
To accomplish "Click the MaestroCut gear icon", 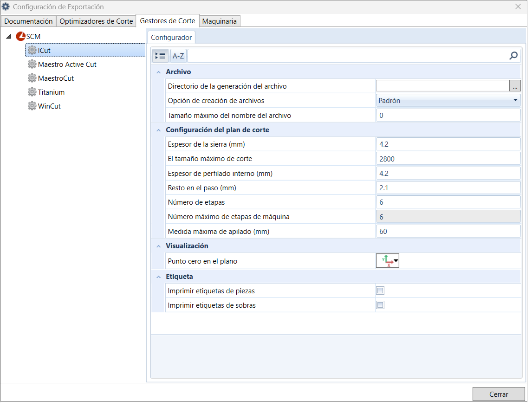I will [32, 78].
